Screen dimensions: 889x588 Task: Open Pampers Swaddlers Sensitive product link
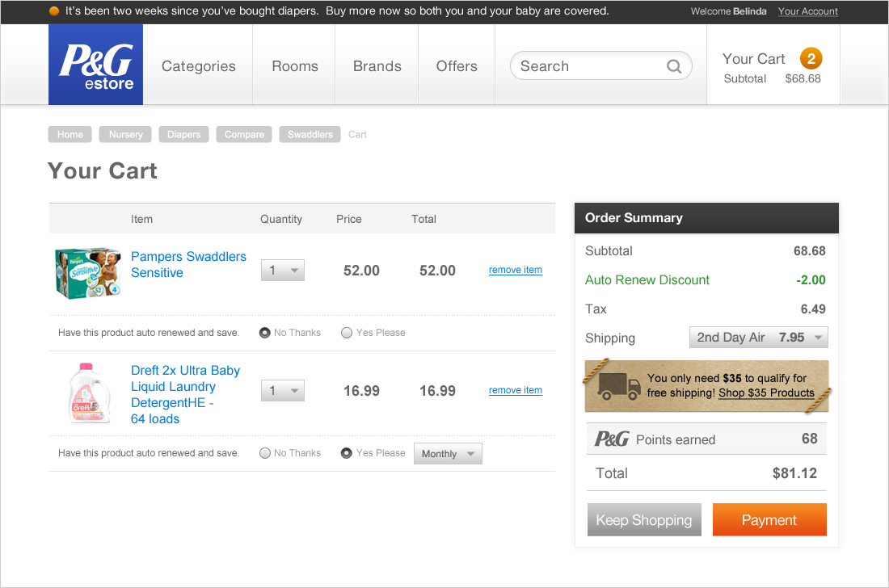point(188,265)
